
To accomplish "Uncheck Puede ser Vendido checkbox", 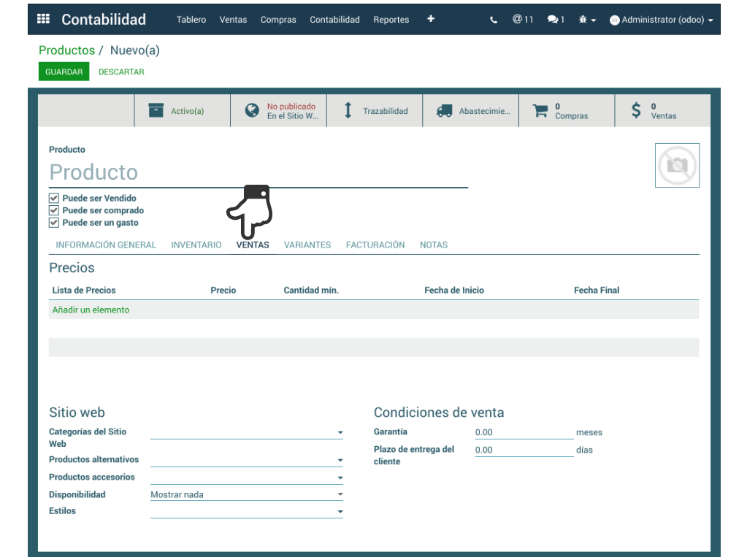I will (x=54, y=198).
